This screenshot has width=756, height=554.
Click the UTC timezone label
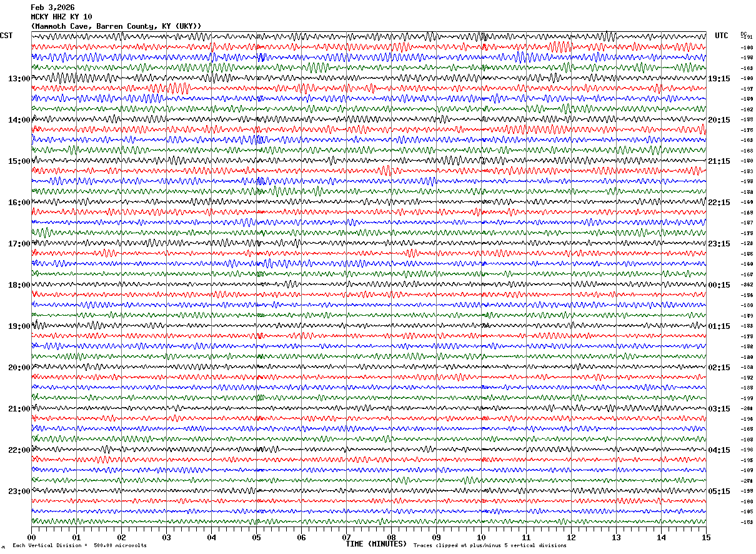[x=722, y=36]
